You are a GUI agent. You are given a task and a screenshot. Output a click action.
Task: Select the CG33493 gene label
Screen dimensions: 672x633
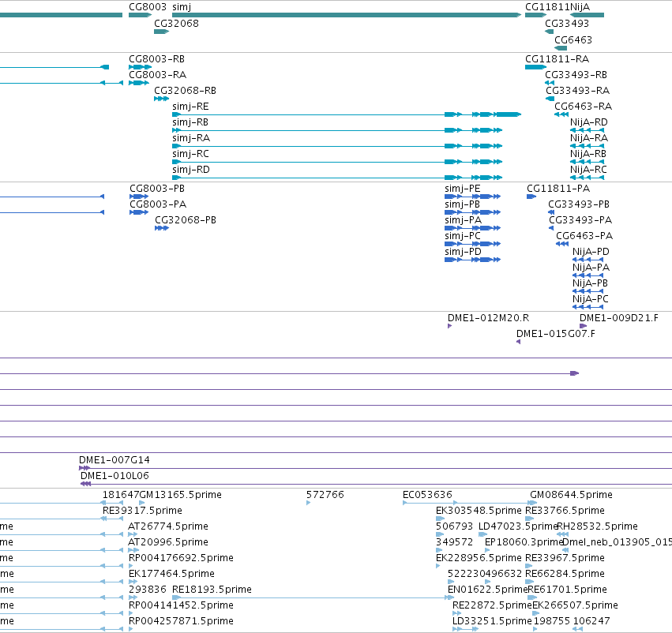point(567,24)
